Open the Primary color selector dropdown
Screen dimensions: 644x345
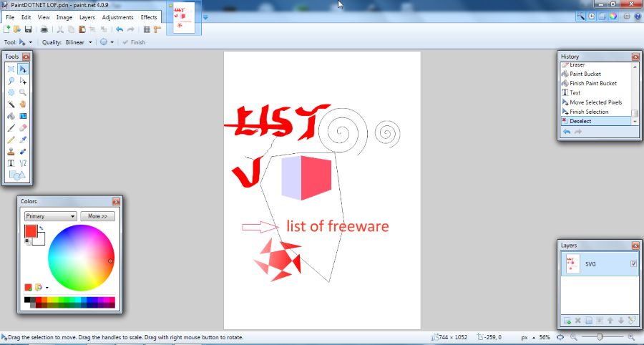(x=51, y=216)
